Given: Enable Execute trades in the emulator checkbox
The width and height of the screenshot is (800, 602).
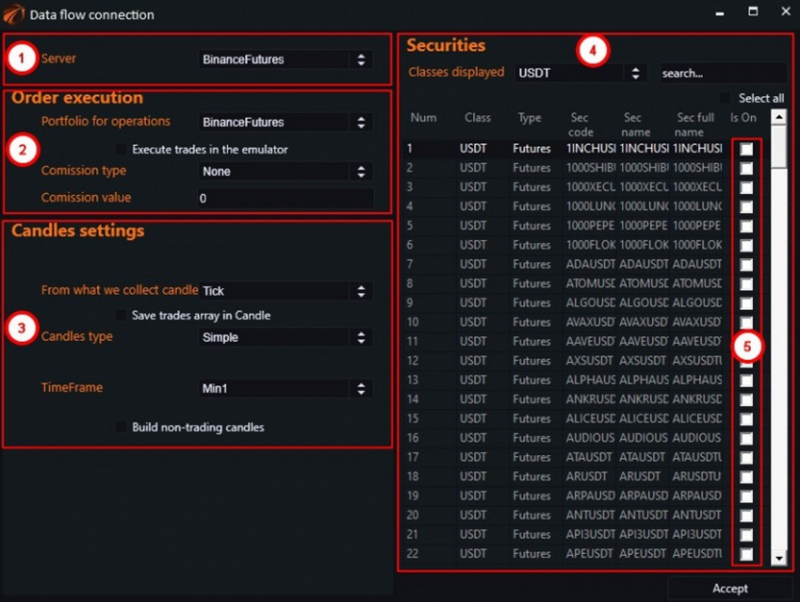Looking at the screenshot, I should [x=121, y=149].
